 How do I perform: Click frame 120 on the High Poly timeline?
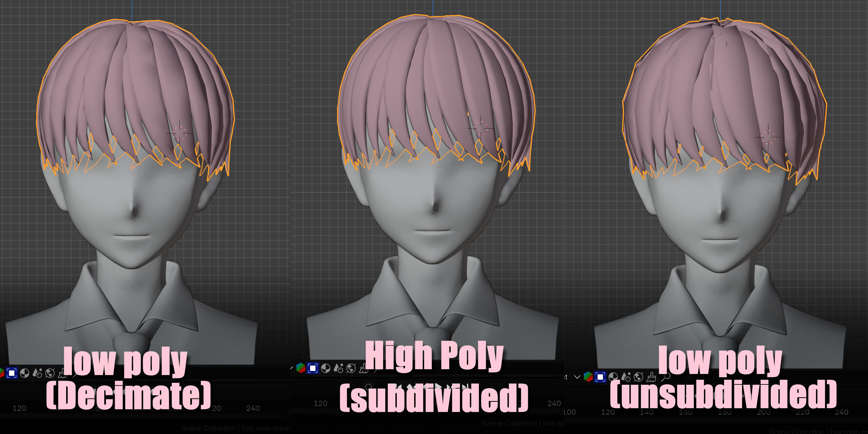(x=320, y=403)
